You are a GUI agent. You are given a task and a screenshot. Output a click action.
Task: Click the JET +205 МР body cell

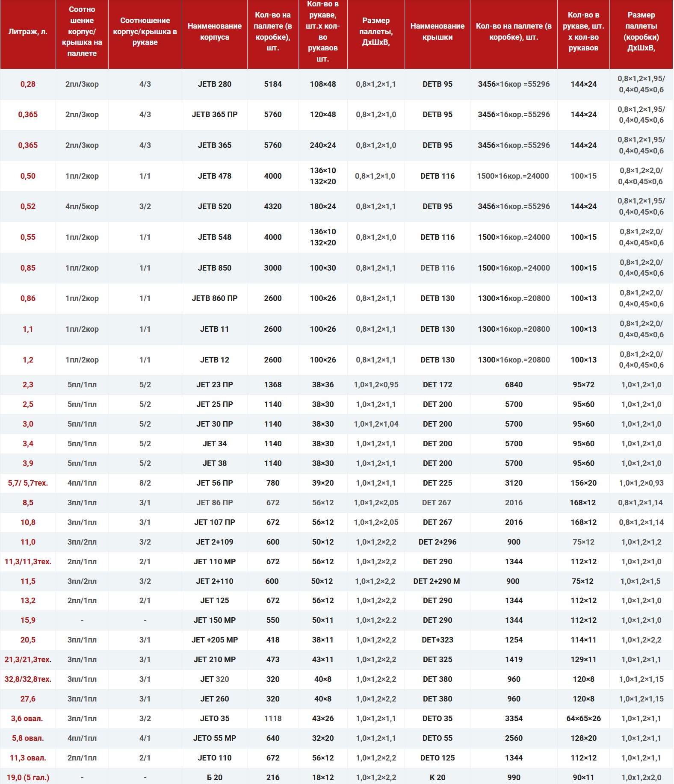[x=214, y=640]
